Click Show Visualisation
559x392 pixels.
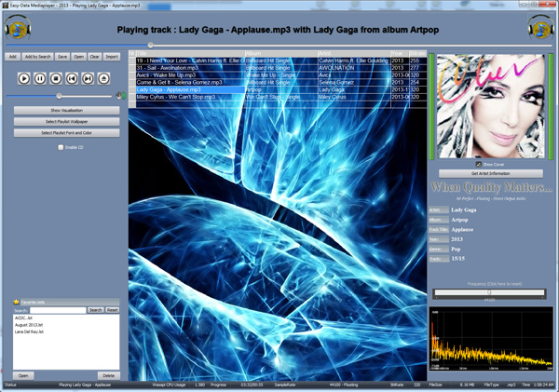[x=67, y=111]
